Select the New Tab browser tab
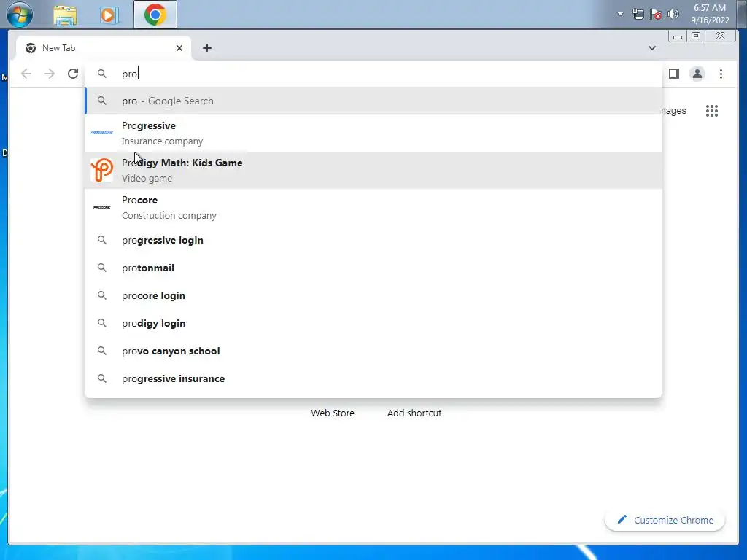This screenshot has height=560, width=747. [104, 48]
